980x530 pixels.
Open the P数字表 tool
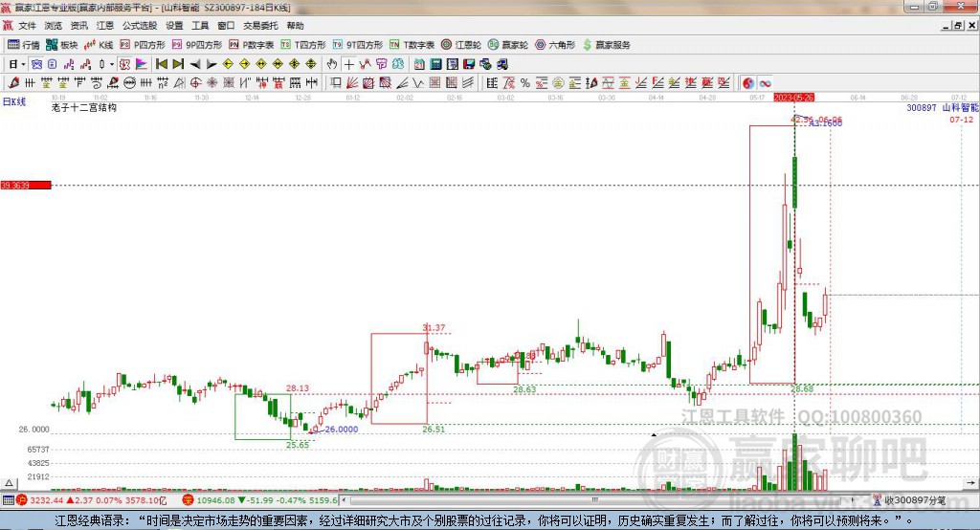click(x=252, y=45)
